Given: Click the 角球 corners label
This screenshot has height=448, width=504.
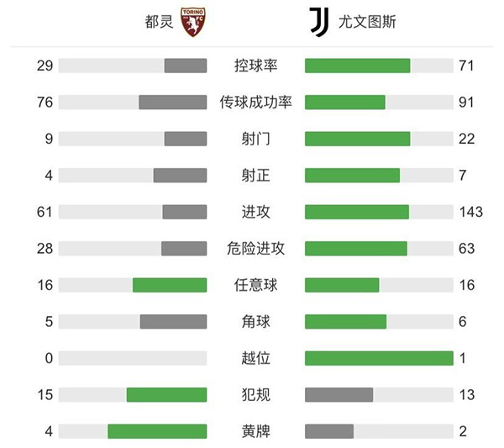Looking at the screenshot, I should pyautogui.click(x=256, y=321).
